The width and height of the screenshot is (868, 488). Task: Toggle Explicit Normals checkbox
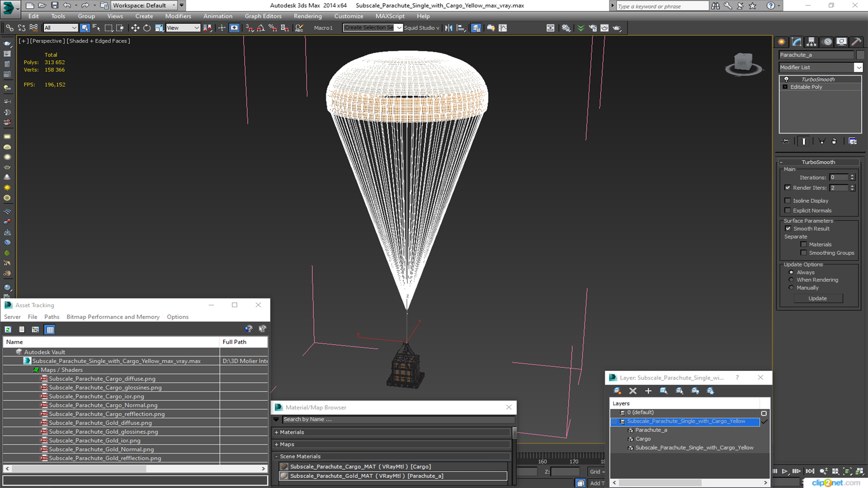788,211
